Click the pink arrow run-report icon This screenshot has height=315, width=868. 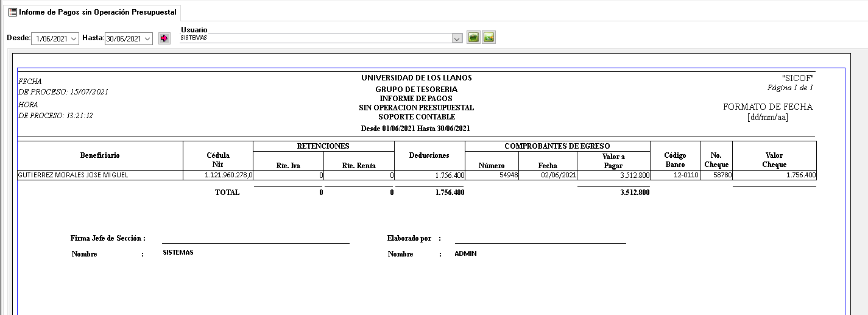[x=164, y=38]
